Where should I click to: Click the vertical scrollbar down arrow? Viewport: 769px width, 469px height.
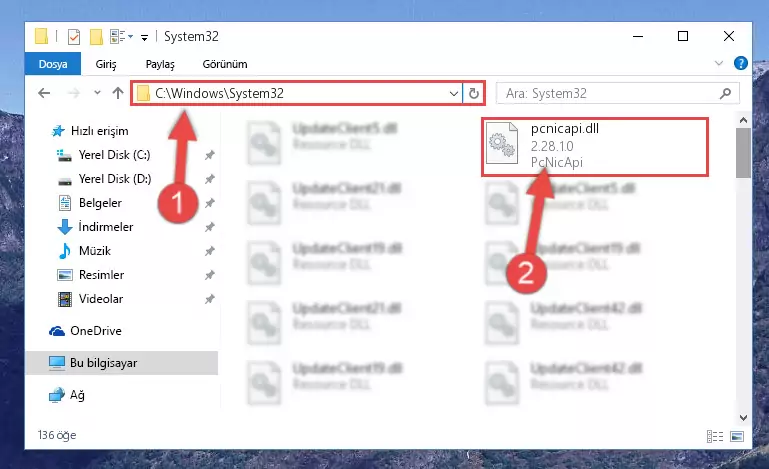743,417
